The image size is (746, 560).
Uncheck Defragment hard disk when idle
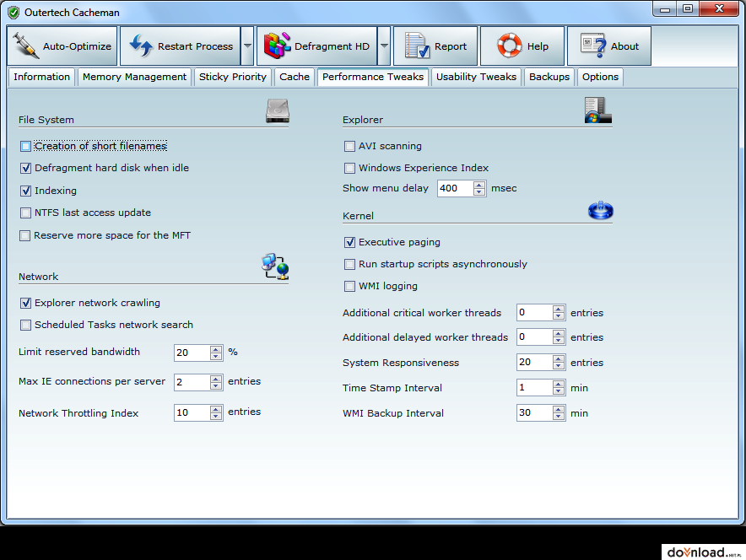(x=25, y=169)
